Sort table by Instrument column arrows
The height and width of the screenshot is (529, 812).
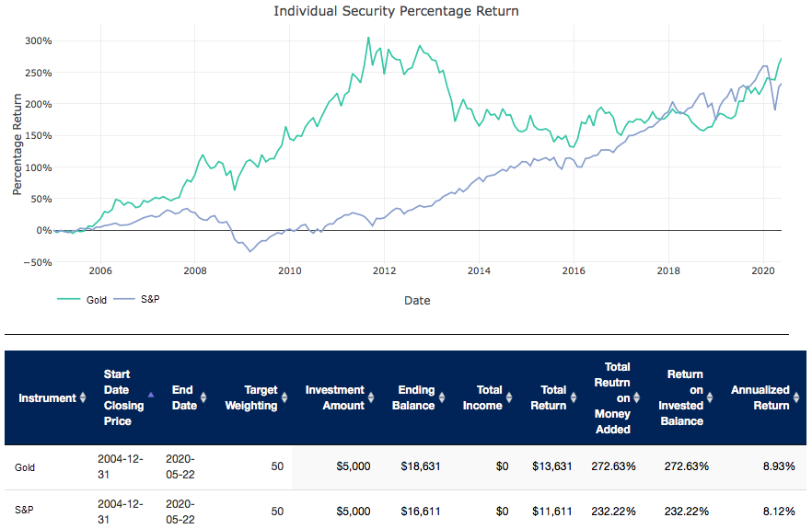click(x=83, y=397)
